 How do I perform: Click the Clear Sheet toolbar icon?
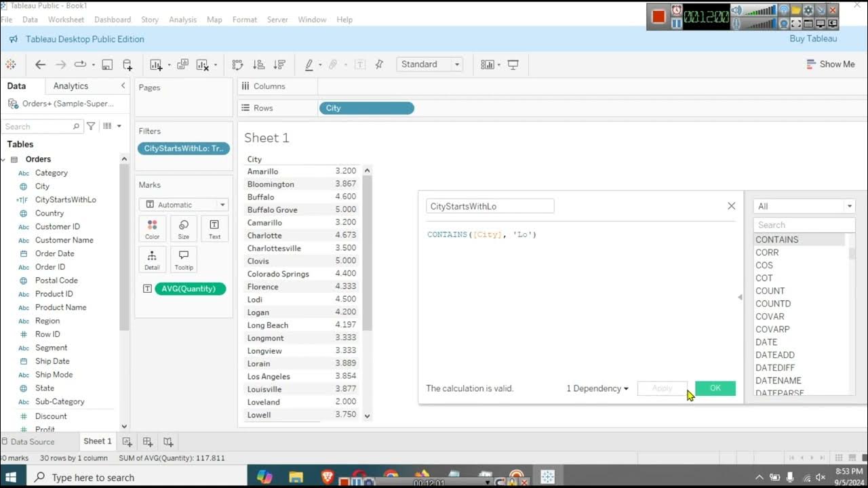[202, 64]
